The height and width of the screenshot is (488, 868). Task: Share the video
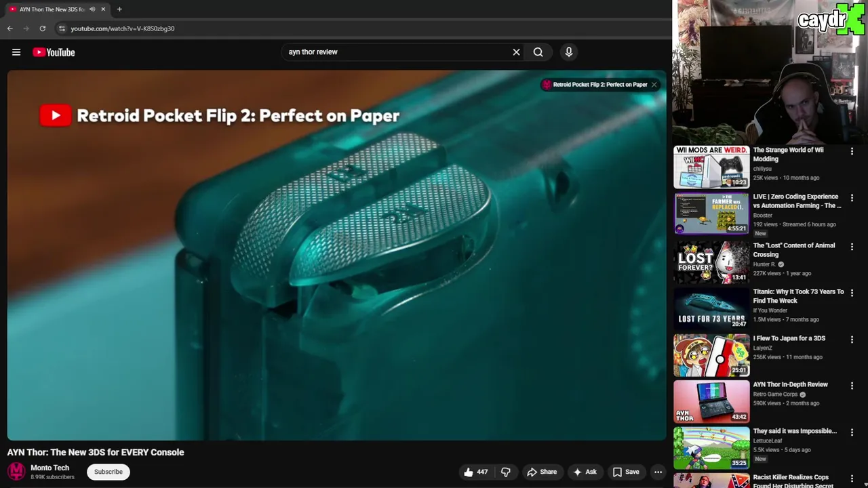pos(542,472)
